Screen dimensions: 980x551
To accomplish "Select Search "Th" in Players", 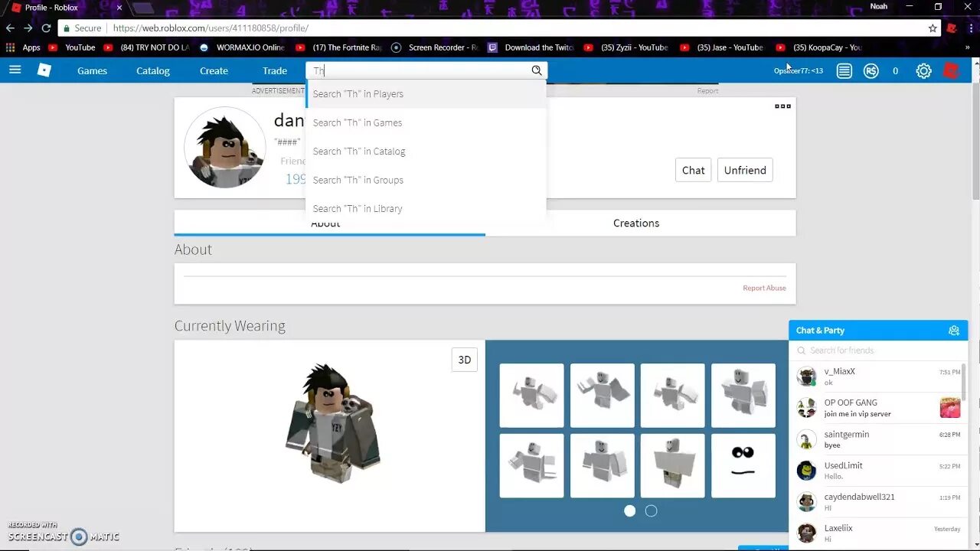I will coord(426,93).
